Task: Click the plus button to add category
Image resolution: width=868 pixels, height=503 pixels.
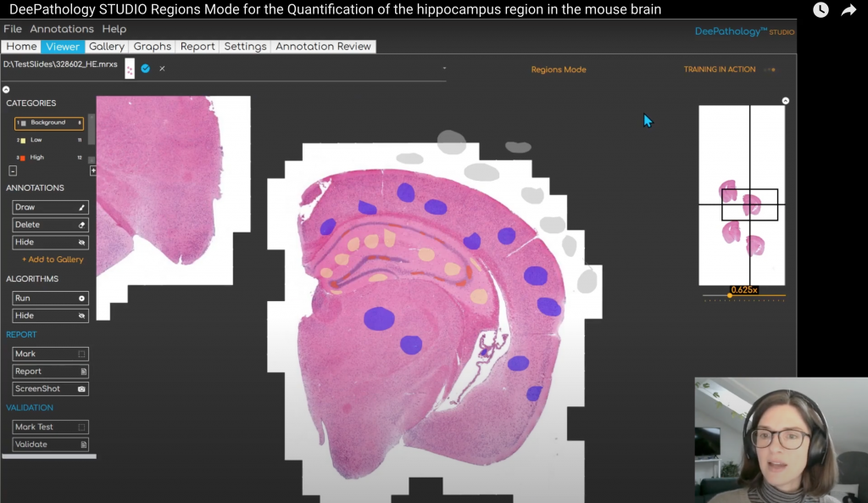Action: tap(93, 170)
